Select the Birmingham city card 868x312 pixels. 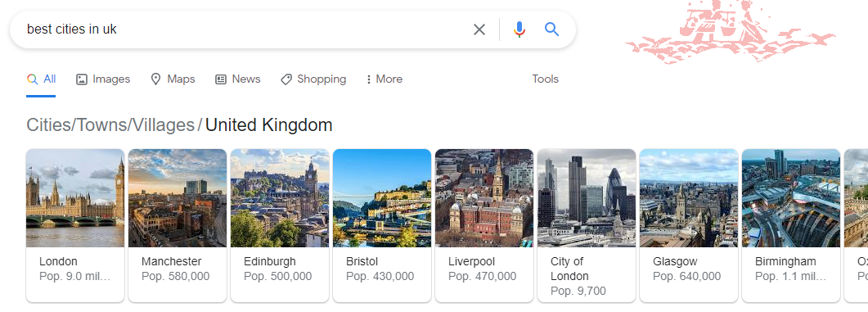click(x=791, y=225)
